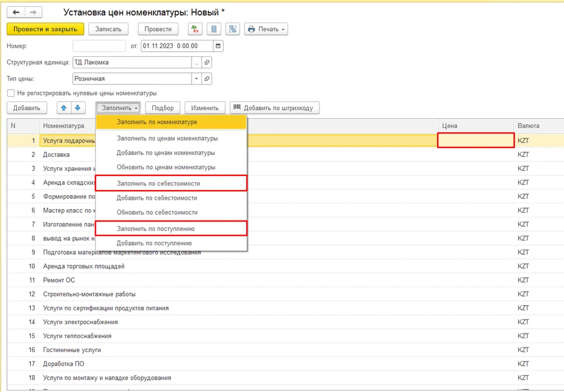Collapse the Заполнить dropdown button

pos(118,108)
